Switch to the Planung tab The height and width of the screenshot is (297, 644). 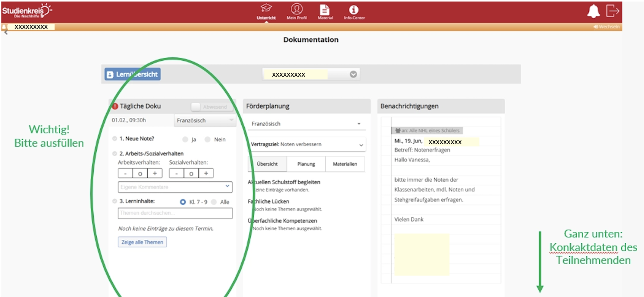pos(306,164)
